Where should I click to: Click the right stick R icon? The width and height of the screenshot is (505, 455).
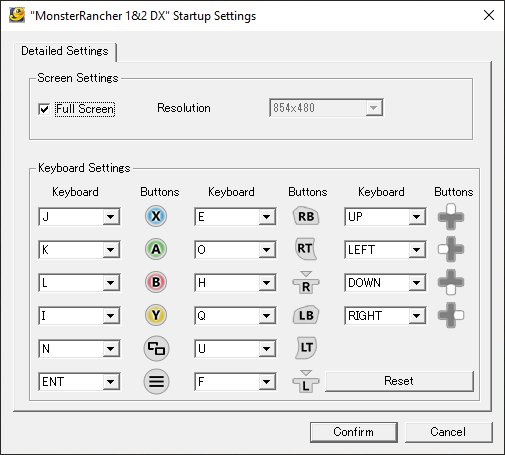tap(306, 282)
